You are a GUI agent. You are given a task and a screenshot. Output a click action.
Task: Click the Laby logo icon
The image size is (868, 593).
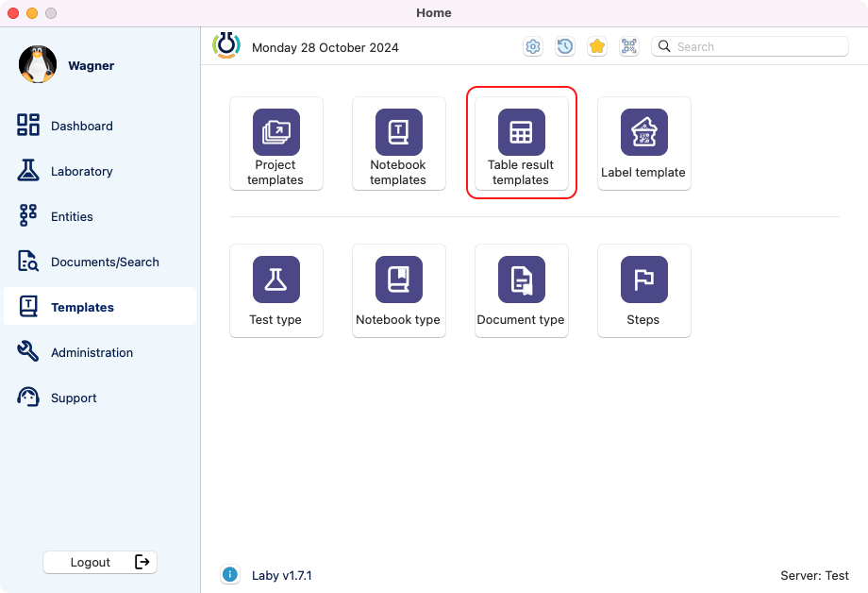226,45
